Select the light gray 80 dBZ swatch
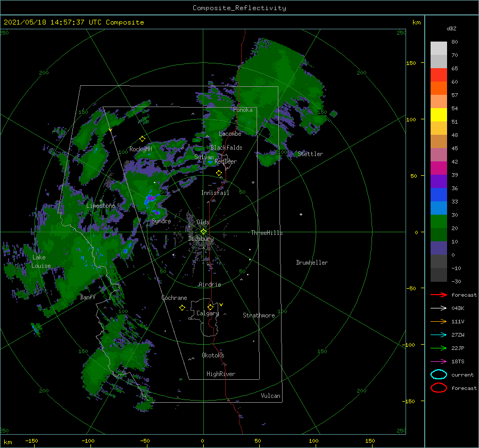Image resolution: width=479 pixels, height=448 pixels. (x=439, y=48)
